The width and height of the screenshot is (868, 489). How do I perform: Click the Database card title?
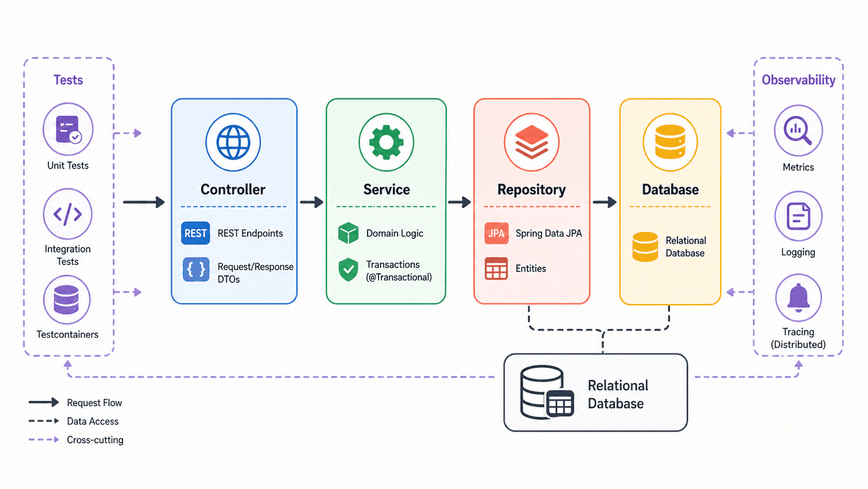pyautogui.click(x=670, y=190)
